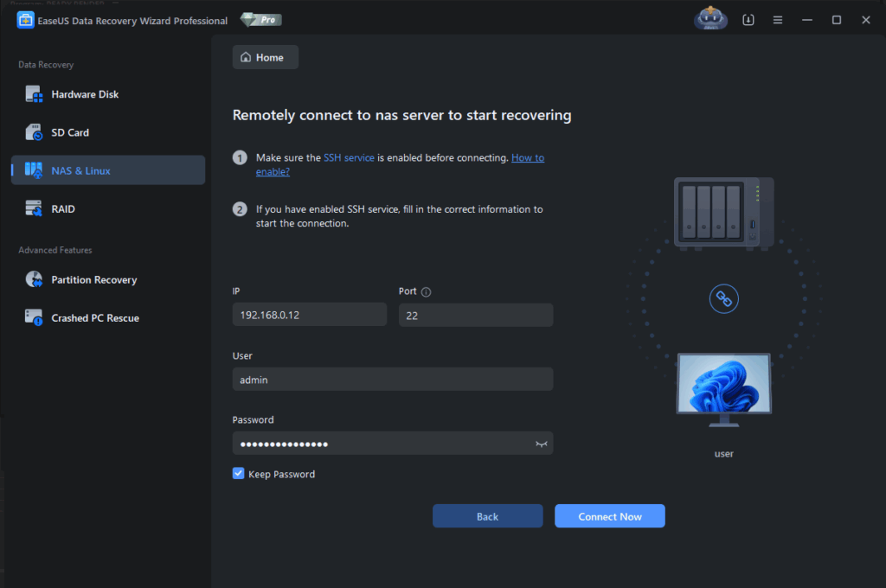886x588 pixels.
Task: Uncheck the Keep Password checkbox
Action: pyautogui.click(x=239, y=474)
